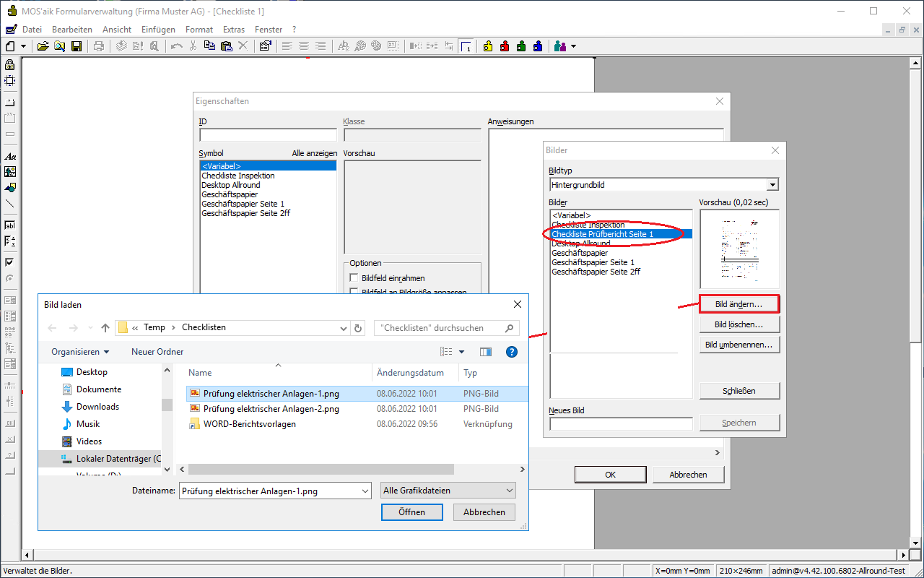Open the Extras menu

(x=234, y=30)
